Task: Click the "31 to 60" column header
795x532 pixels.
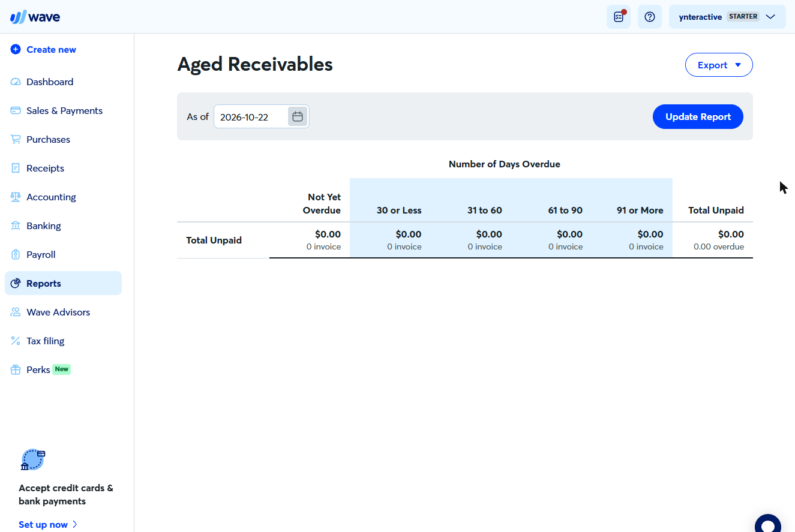Action: pos(485,211)
